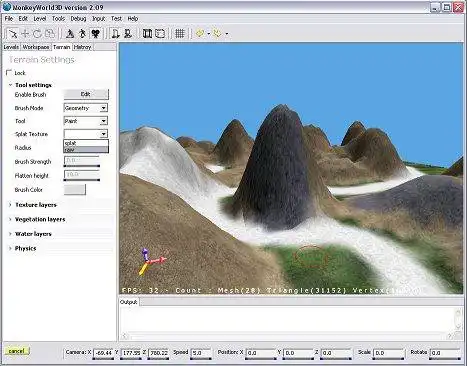
Task: Click the Position X value field
Action: click(x=261, y=353)
